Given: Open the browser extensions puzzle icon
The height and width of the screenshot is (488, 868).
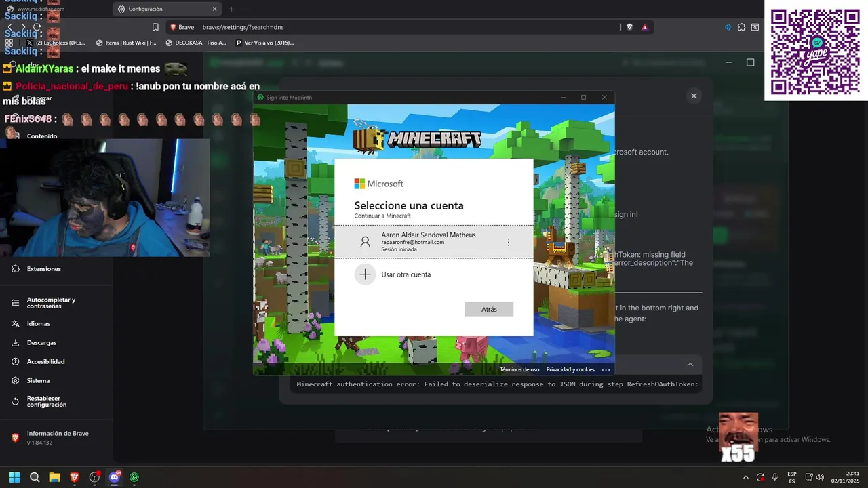Looking at the screenshot, I should click(741, 27).
